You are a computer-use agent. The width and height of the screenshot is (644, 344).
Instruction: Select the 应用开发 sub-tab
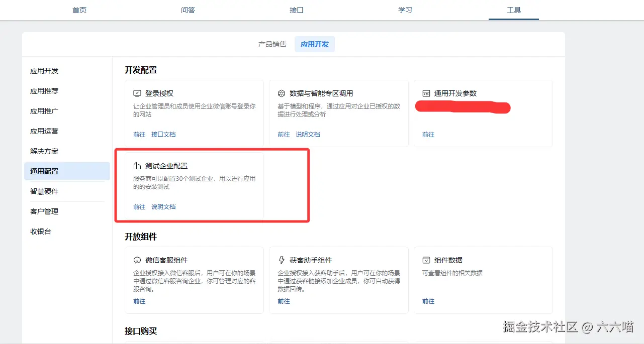(x=315, y=44)
